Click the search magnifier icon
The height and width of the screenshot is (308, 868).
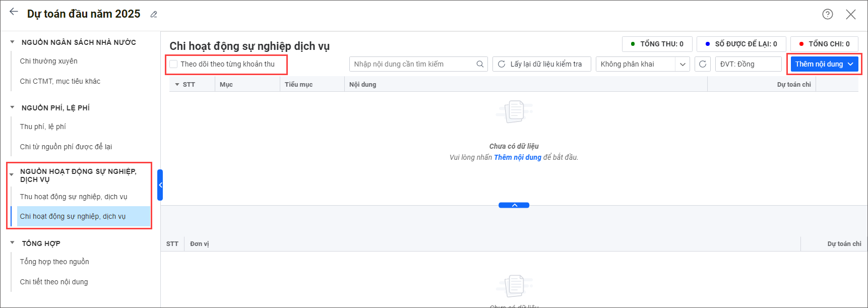(x=480, y=64)
